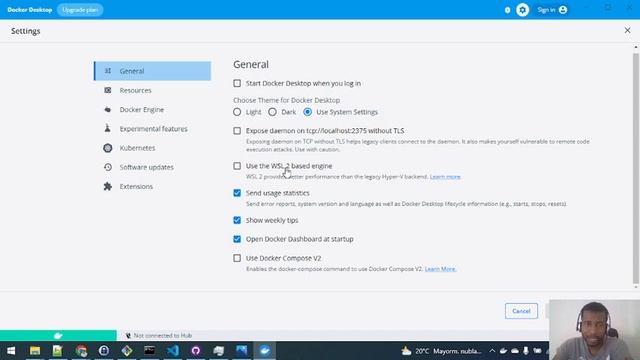Click the Sign in button
Viewport: 640px width, 360px height.
click(x=552, y=10)
